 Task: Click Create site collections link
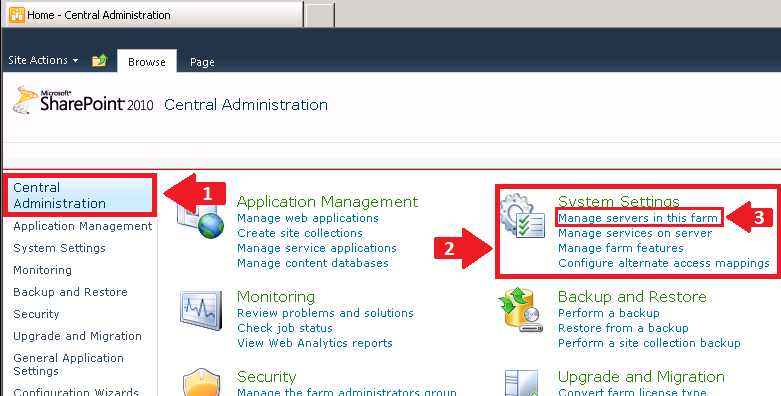300,233
